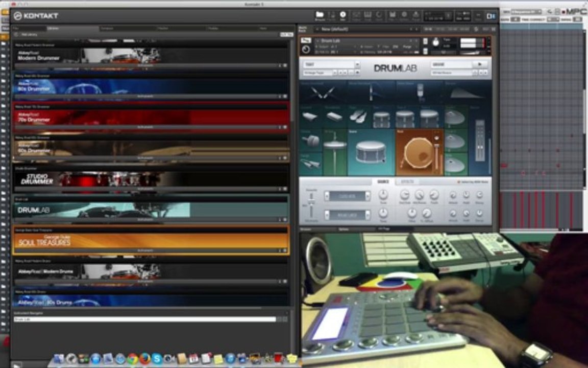Select the bottom cymbal pad

[455, 164]
